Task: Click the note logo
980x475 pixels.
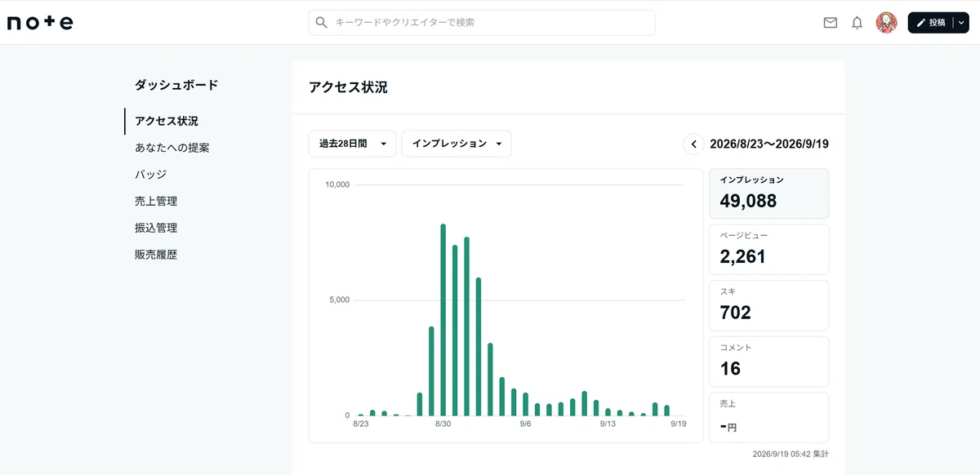Action: point(40,23)
